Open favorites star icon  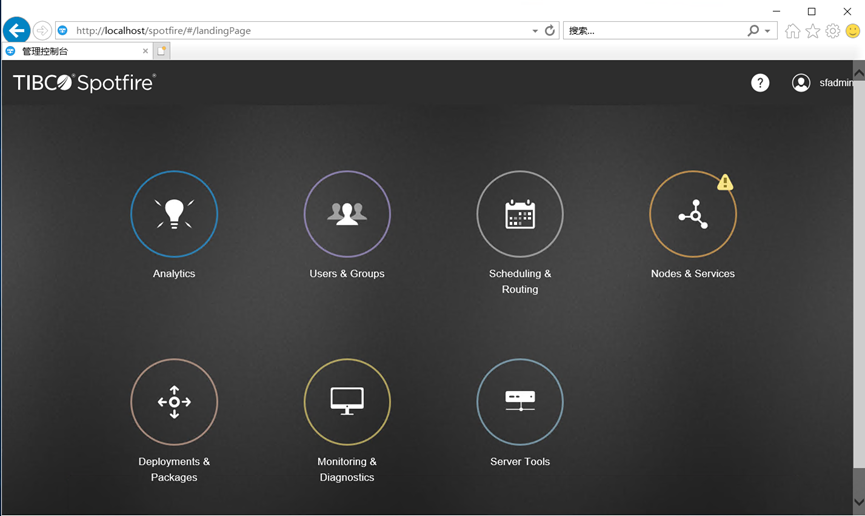click(813, 31)
